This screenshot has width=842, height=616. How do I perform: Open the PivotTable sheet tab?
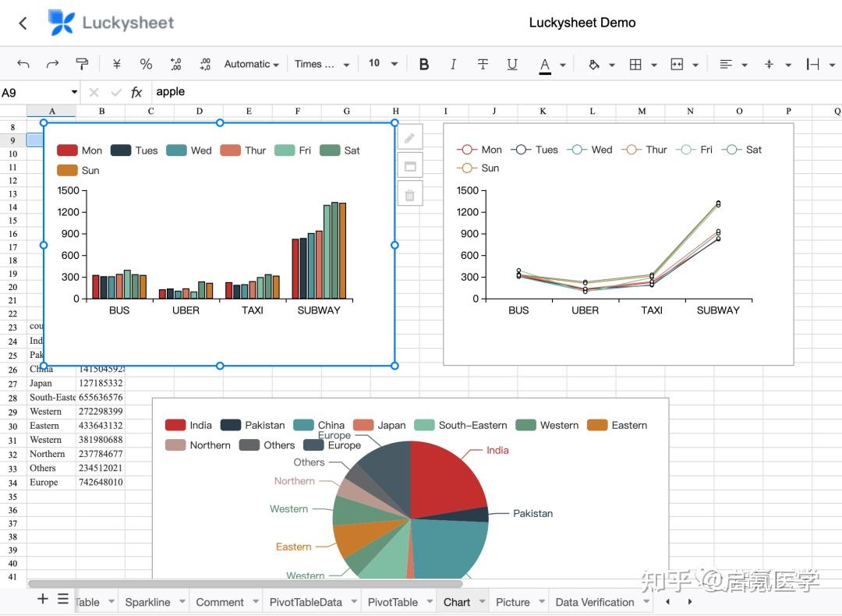(x=394, y=601)
